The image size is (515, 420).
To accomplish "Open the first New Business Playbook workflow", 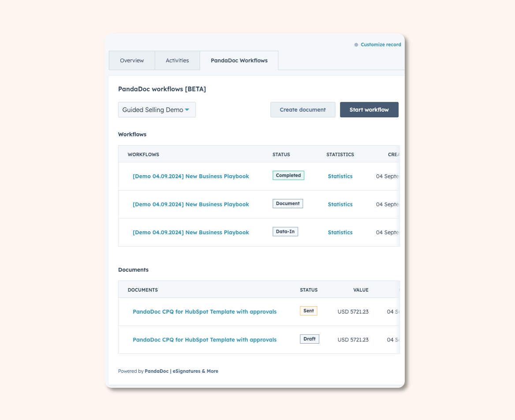I will 191,176.
